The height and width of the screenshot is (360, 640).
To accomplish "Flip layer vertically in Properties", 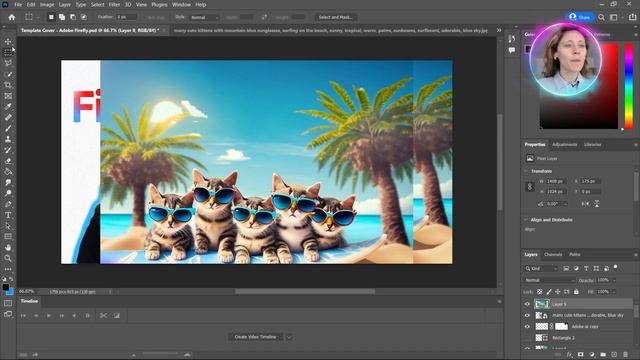I will tap(597, 204).
